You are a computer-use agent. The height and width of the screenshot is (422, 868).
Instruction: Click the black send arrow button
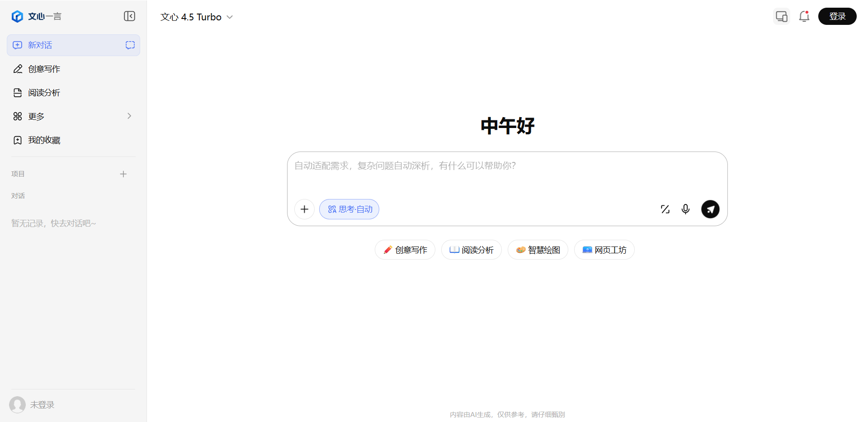tap(710, 209)
